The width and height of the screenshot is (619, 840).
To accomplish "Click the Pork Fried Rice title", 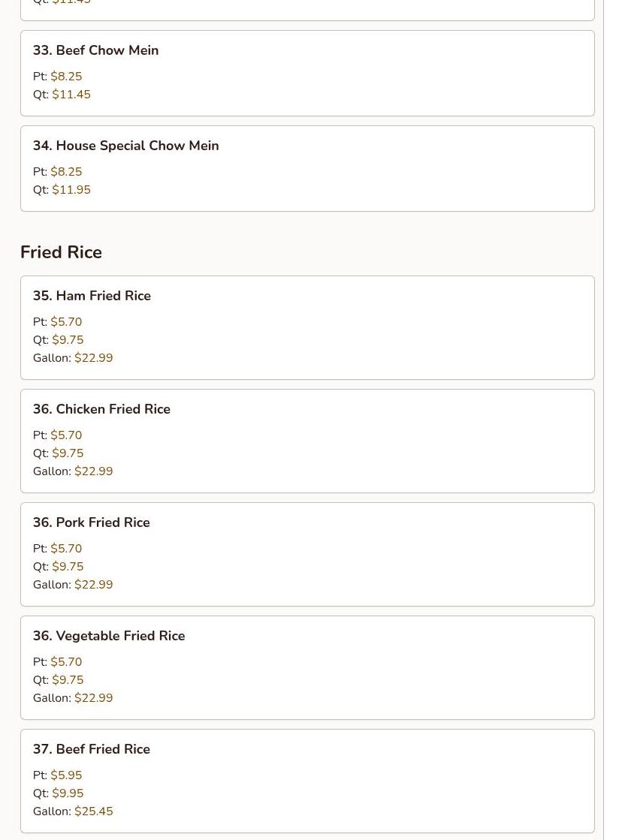I will pos(91,522).
